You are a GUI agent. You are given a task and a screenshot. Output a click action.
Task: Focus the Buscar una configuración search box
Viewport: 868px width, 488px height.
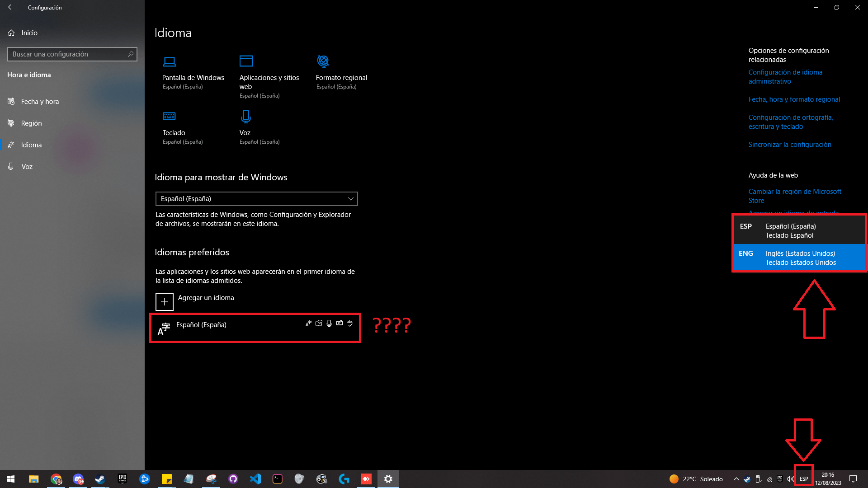click(68, 54)
